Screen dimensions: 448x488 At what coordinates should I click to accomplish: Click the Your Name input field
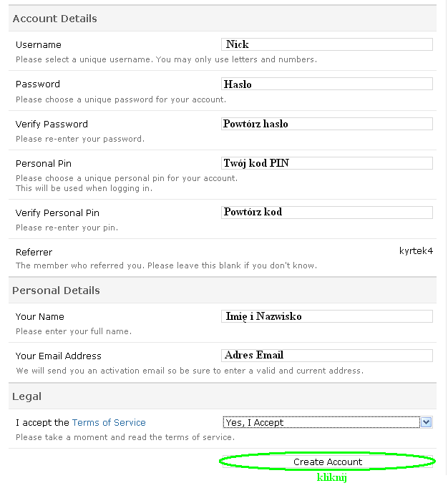(x=327, y=316)
